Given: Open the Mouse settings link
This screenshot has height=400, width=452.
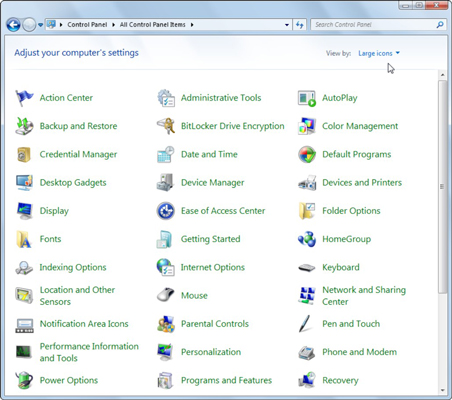Looking at the screenshot, I should point(194,296).
